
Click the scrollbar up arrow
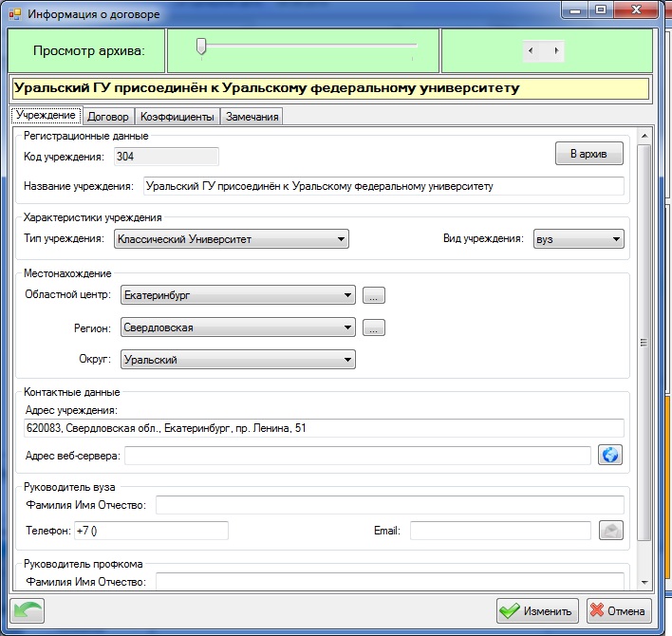[x=644, y=137]
